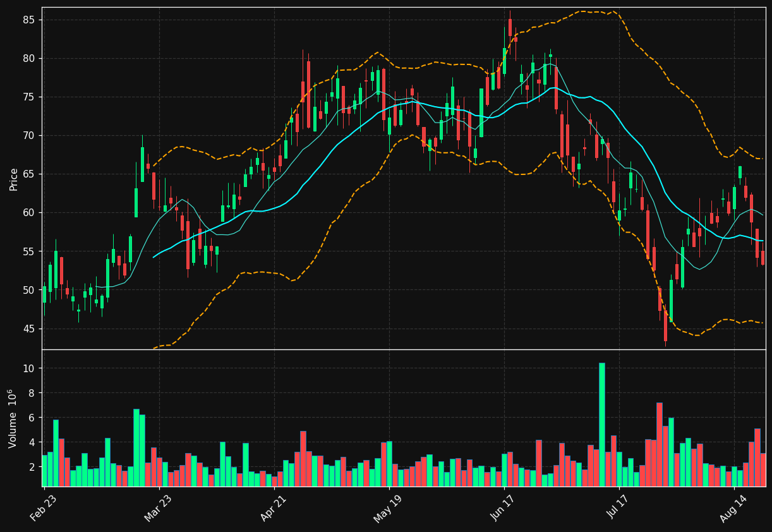Select the 2 volume tick label
The image size is (772, 532).
point(32,467)
